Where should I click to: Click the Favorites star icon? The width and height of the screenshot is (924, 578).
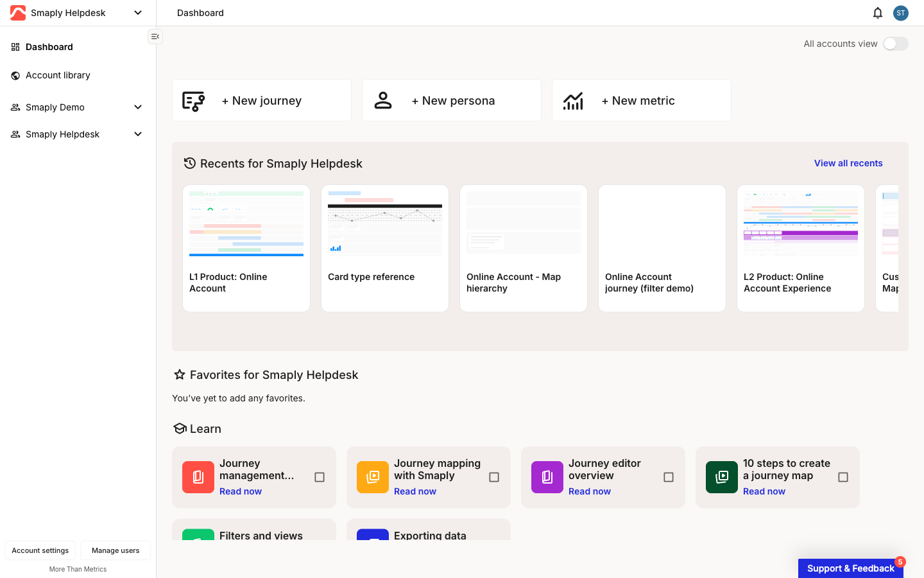(x=180, y=374)
